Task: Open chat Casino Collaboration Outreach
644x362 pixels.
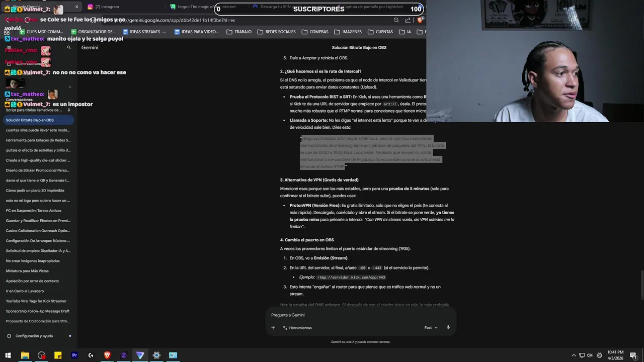Action: [38, 231]
